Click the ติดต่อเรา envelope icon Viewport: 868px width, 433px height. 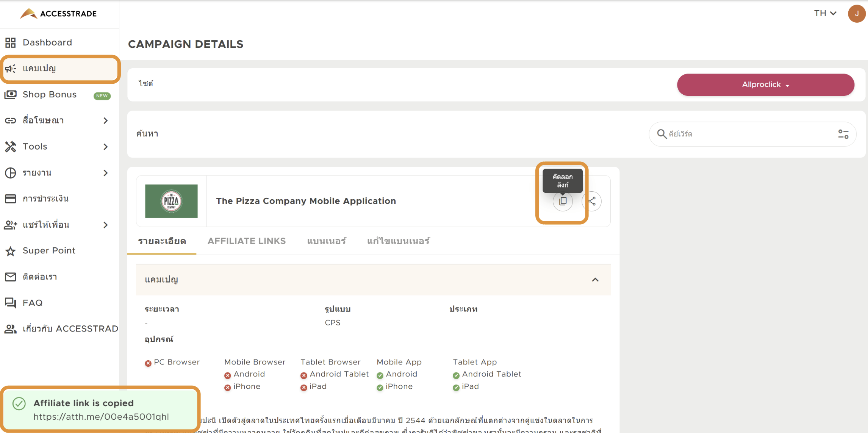(11, 277)
